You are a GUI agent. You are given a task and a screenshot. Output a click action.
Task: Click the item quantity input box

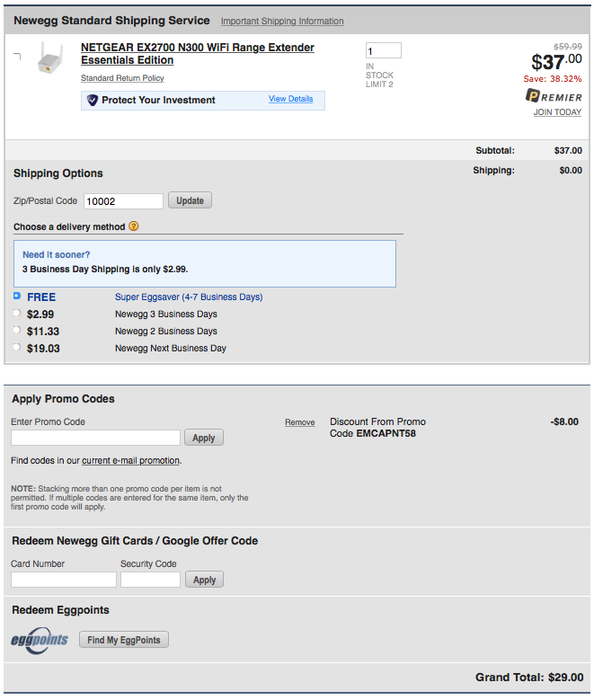(x=383, y=50)
